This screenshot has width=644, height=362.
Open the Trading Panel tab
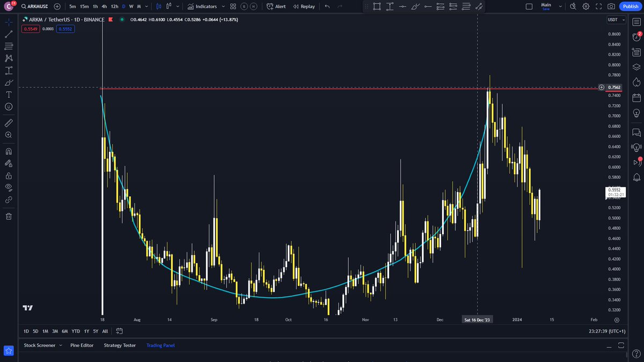tap(160, 345)
